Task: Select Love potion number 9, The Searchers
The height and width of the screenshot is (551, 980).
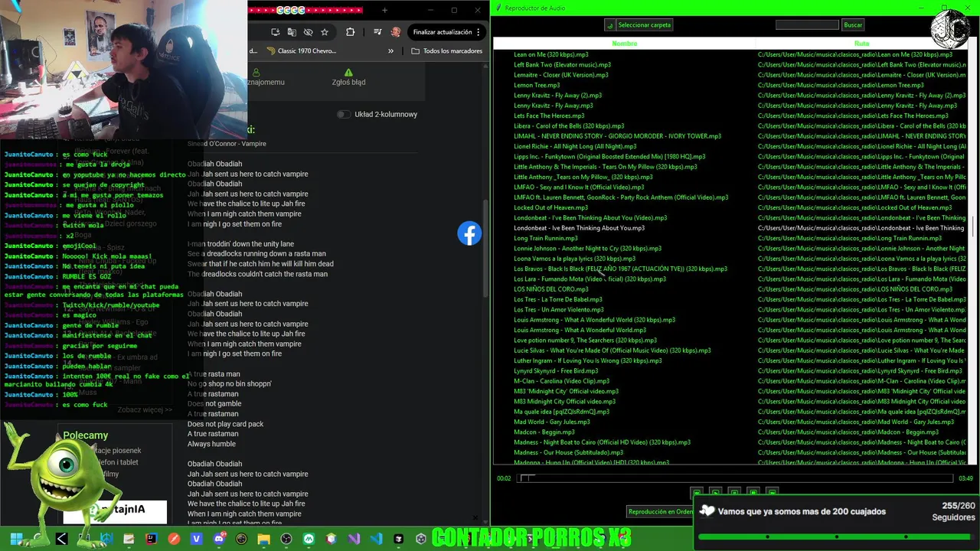Action: (x=585, y=340)
